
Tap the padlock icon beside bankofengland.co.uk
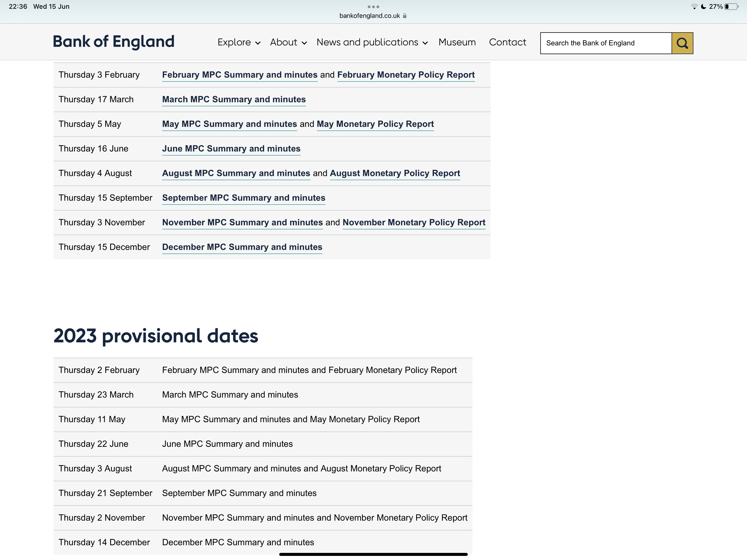click(405, 16)
